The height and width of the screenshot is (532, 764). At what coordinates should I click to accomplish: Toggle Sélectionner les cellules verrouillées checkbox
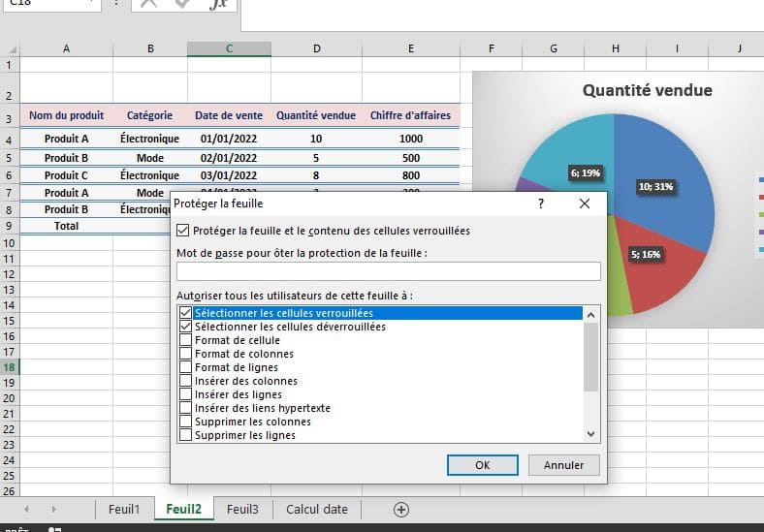185,312
